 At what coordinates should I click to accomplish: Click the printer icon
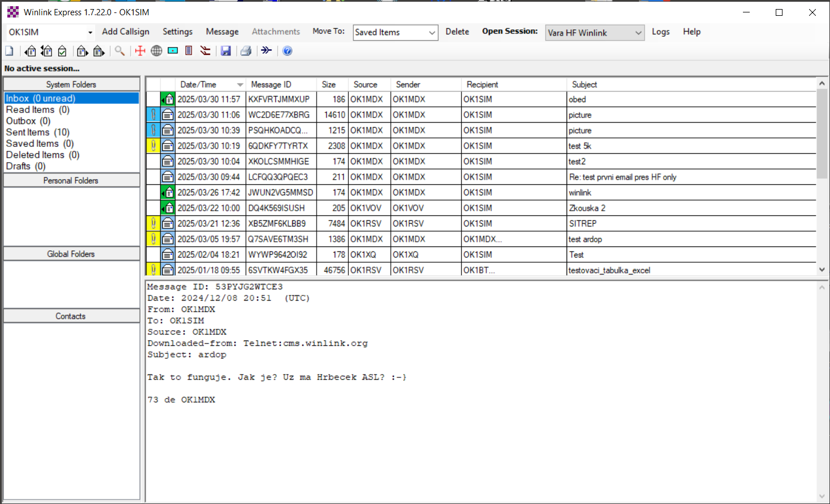point(246,51)
